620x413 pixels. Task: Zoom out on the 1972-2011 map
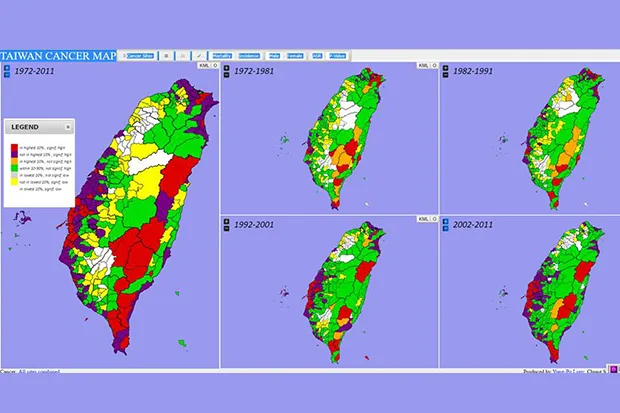[x=7, y=74]
